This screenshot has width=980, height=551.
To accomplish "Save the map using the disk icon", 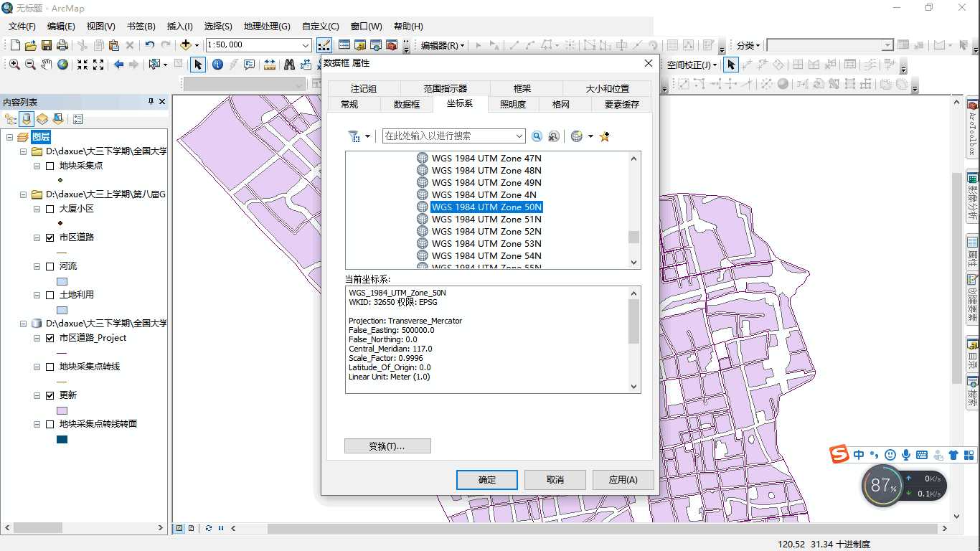I will click(46, 45).
